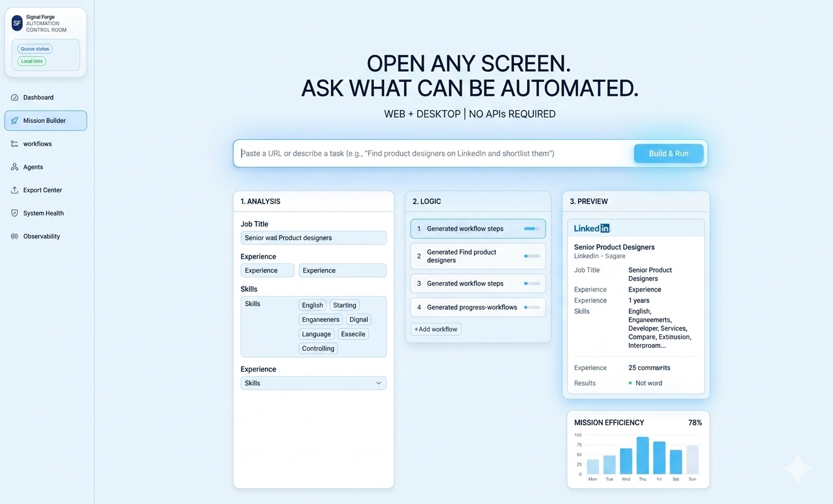Click the SF logo badge

coord(17,23)
